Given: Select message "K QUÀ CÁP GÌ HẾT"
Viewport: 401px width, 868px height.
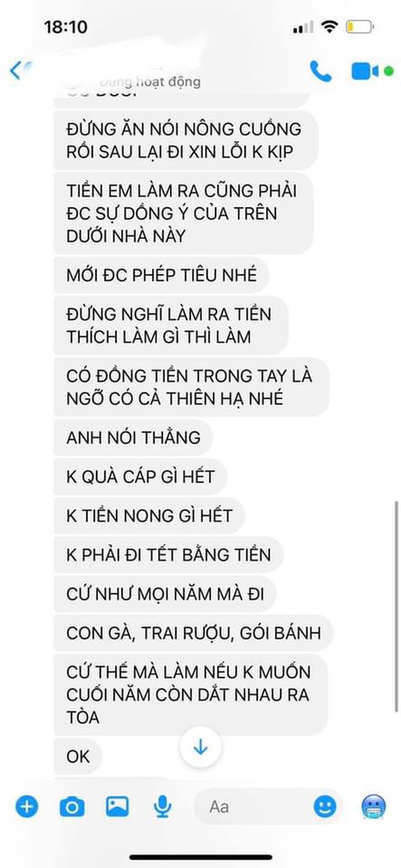Looking at the screenshot, I should (x=140, y=476).
